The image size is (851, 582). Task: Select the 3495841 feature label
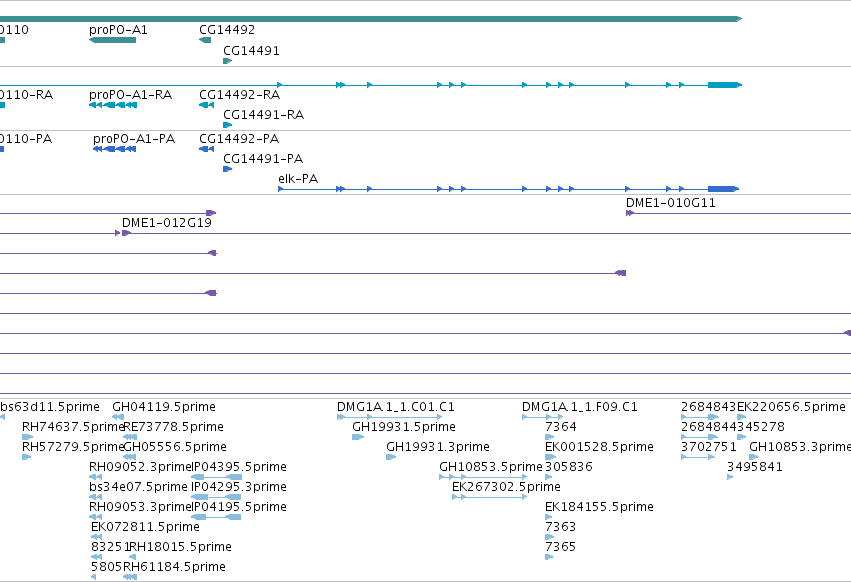coord(755,467)
